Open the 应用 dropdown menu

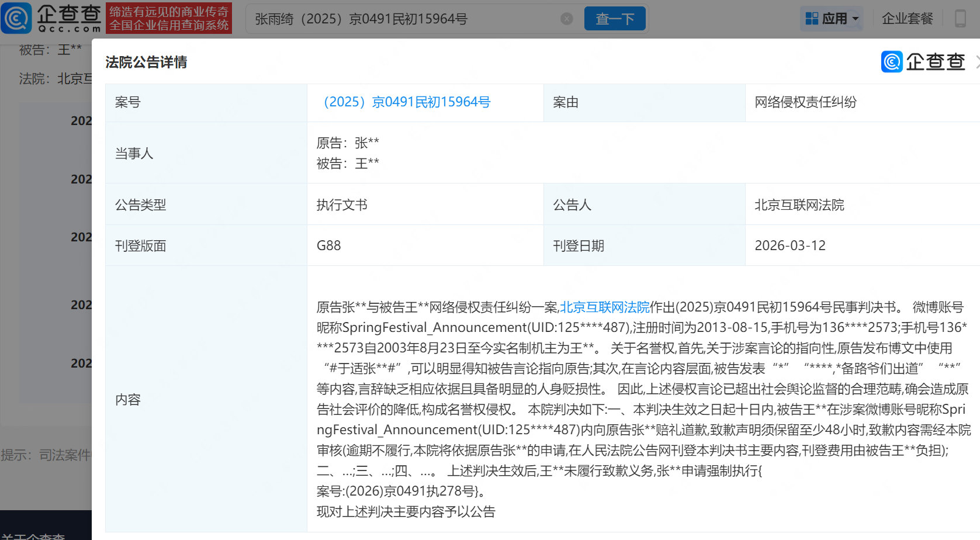[x=832, y=18]
